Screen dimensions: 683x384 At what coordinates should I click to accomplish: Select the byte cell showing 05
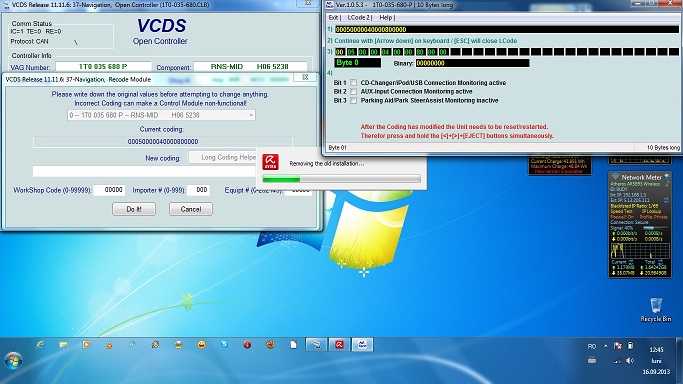351,52
